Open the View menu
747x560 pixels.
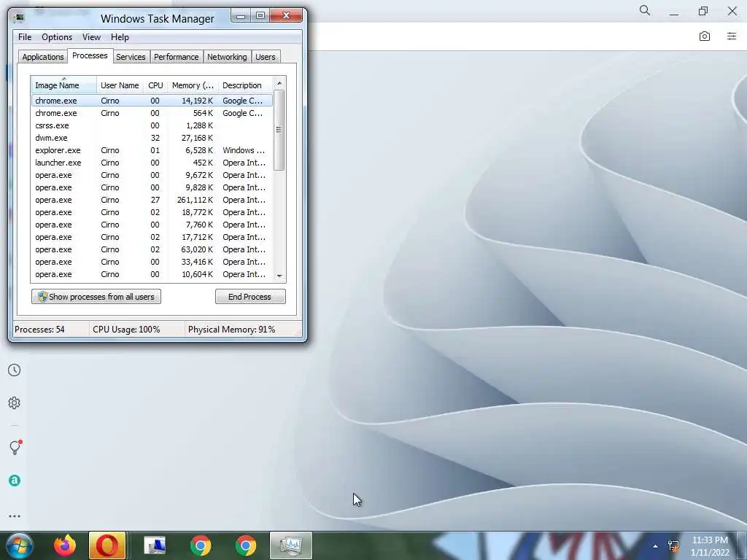pyautogui.click(x=91, y=37)
